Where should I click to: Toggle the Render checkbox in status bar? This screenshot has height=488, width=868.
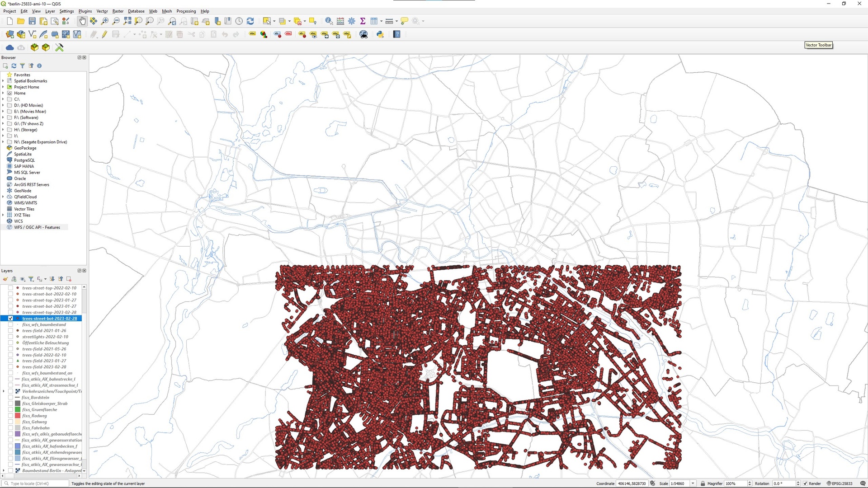[805, 483]
